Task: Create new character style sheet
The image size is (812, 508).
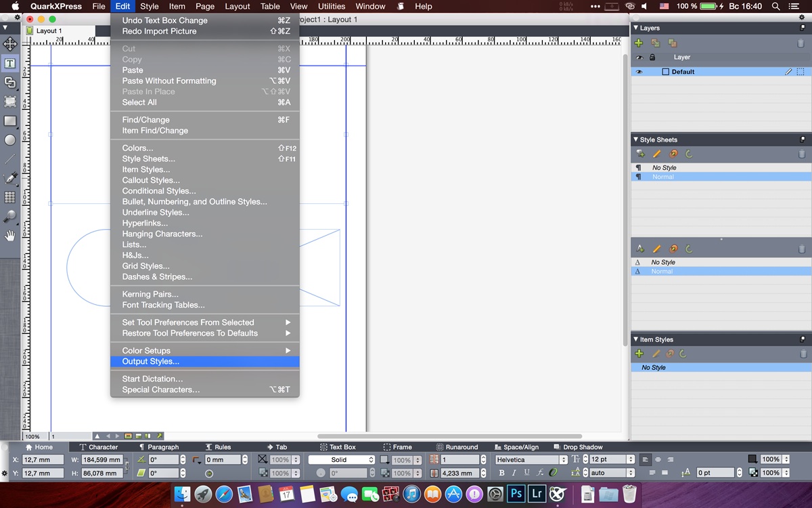Action: click(x=639, y=249)
